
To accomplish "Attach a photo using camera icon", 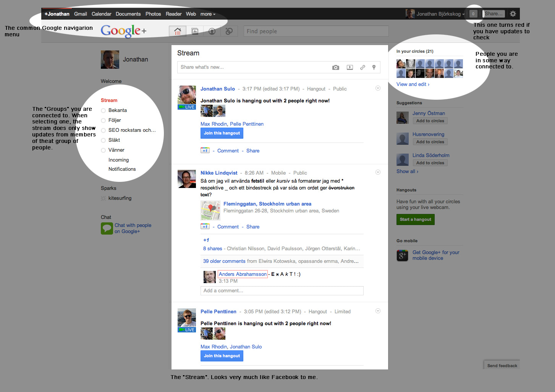I will [x=336, y=67].
